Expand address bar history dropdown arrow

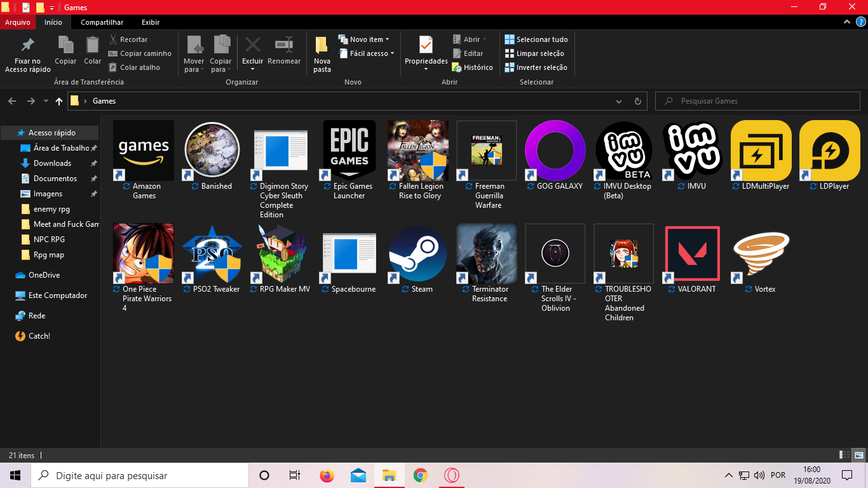tap(619, 101)
